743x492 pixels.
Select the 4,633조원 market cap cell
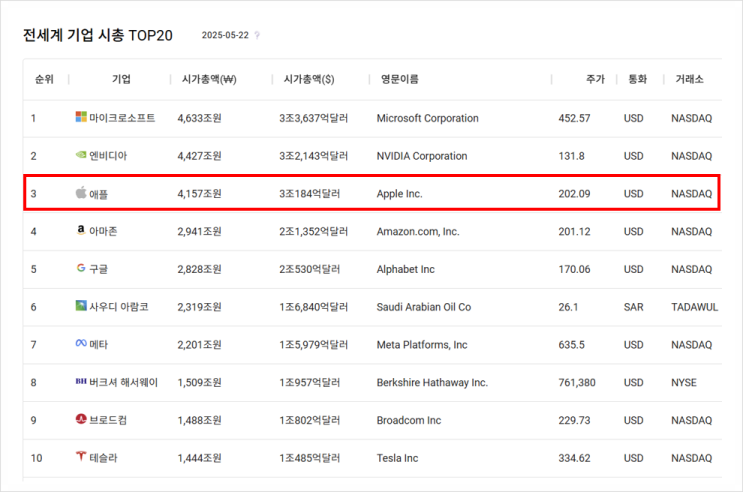click(x=199, y=118)
